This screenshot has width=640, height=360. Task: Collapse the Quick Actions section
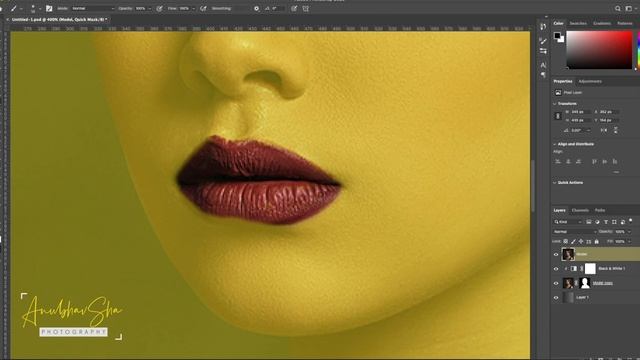click(x=555, y=182)
